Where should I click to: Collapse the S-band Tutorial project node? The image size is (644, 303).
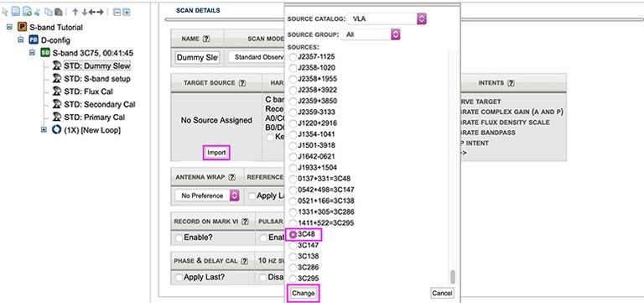(x=9, y=28)
